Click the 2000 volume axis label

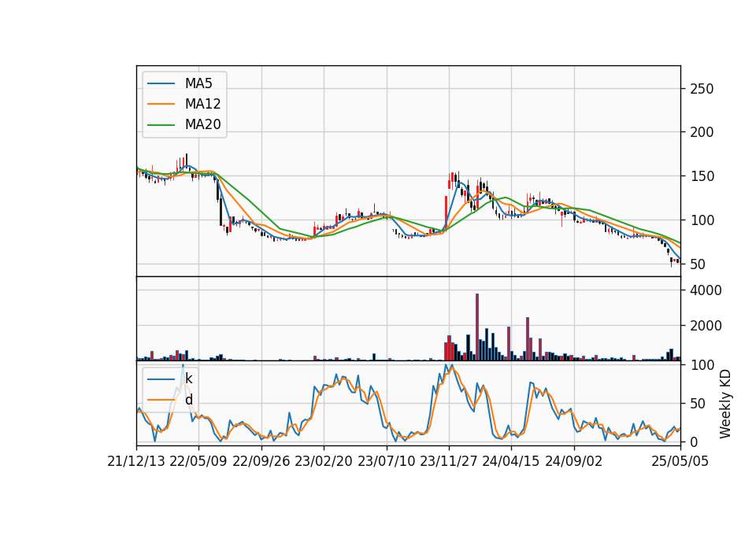pos(706,326)
